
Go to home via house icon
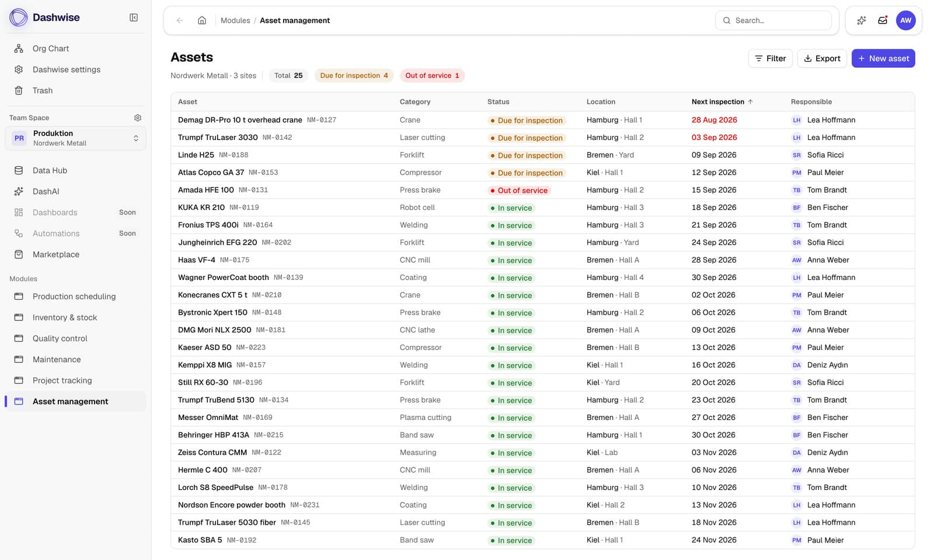pyautogui.click(x=202, y=20)
